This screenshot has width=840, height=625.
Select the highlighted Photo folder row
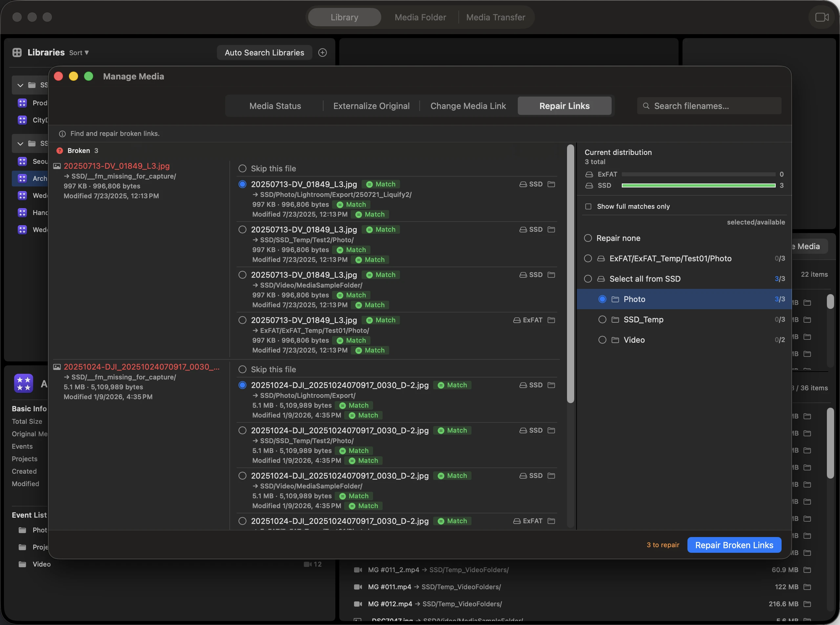click(684, 299)
